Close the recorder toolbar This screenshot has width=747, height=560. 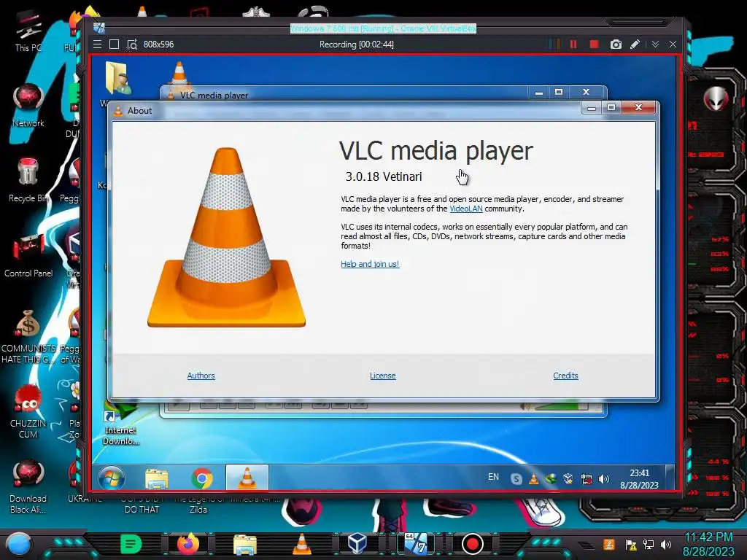673,44
